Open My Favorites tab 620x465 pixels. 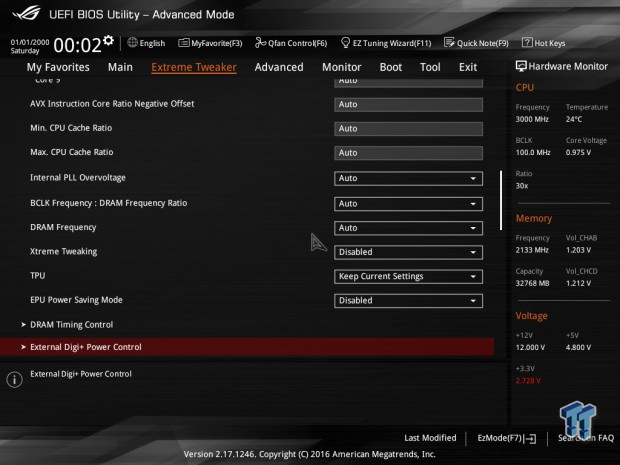click(x=58, y=67)
